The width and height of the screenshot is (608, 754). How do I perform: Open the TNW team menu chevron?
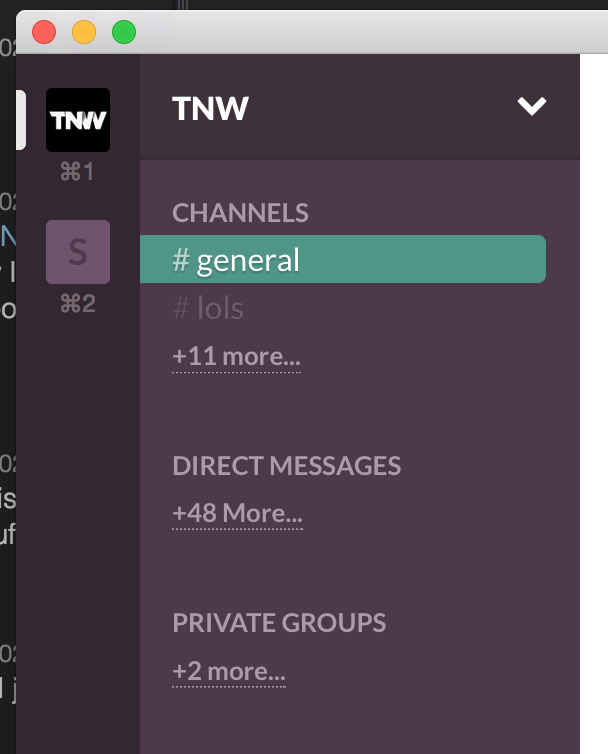(532, 106)
